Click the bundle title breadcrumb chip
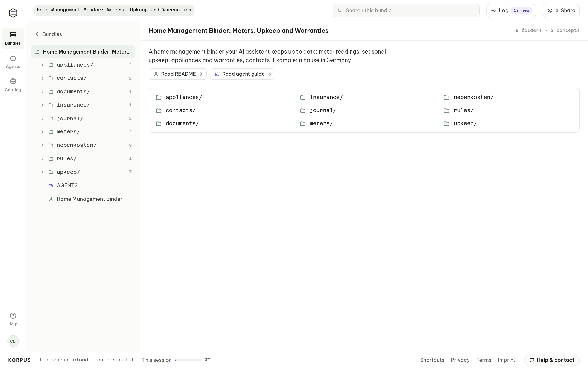The width and height of the screenshot is (588, 368). point(114,10)
